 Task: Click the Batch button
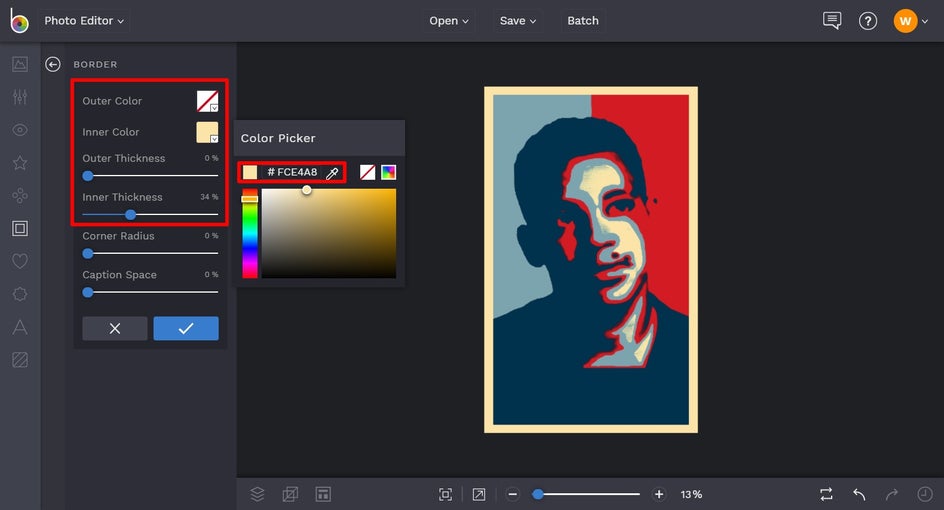(583, 21)
